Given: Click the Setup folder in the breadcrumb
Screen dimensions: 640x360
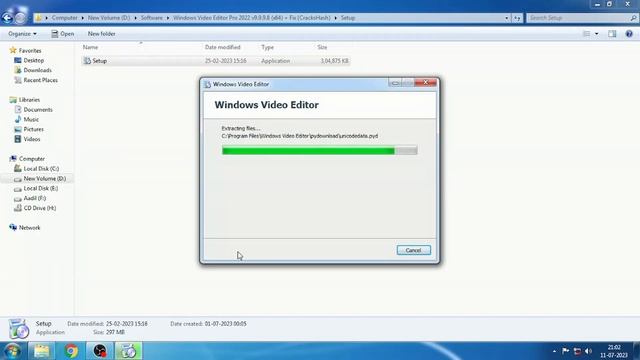Looking at the screenshot, I should tap(348, 18).
